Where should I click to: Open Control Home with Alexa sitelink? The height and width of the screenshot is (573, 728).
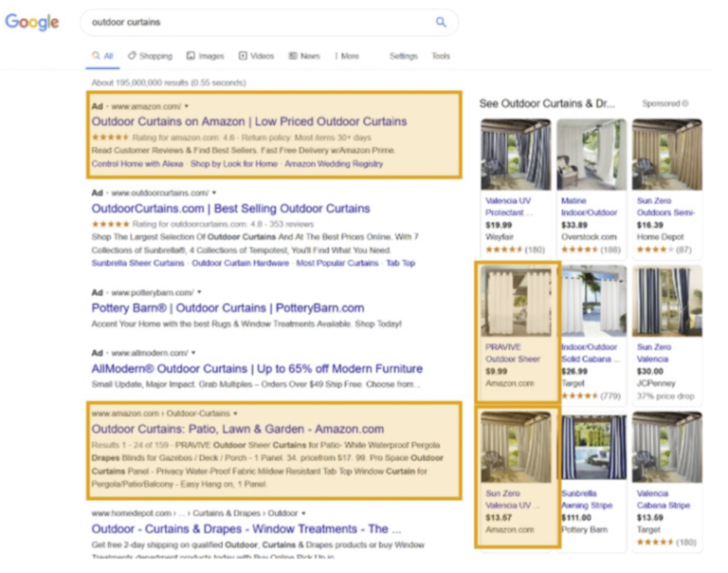coord(137,164)
